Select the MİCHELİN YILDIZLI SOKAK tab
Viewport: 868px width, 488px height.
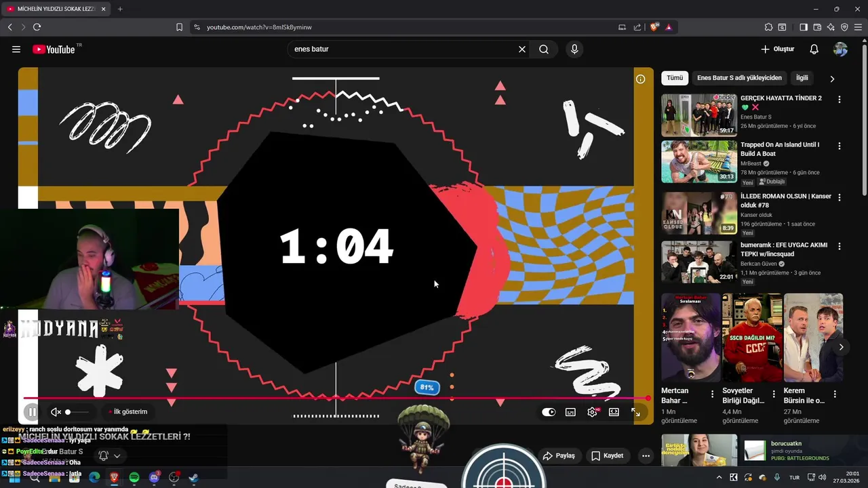pos(56,9)
